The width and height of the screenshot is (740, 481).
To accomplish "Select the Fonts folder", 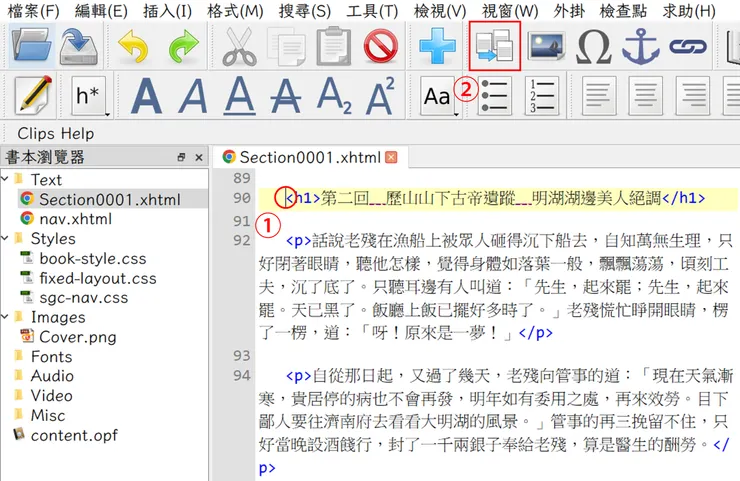I will coord(51,356).
